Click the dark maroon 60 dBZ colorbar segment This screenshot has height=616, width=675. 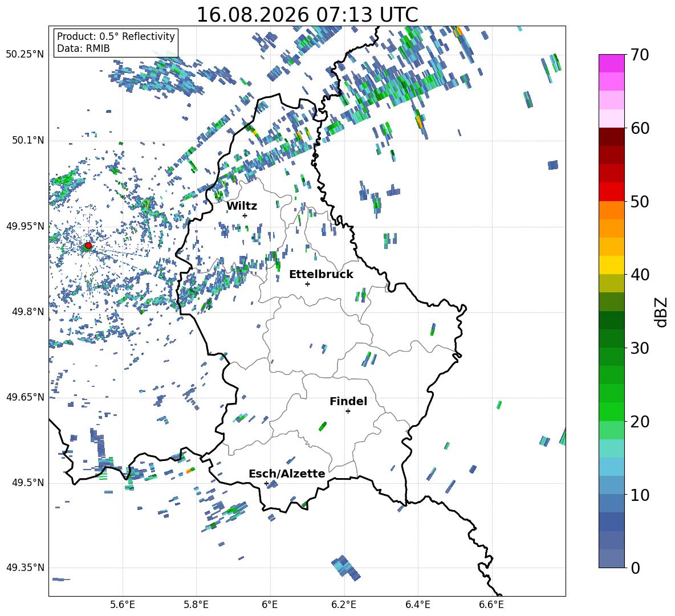[x=611, y=137]
